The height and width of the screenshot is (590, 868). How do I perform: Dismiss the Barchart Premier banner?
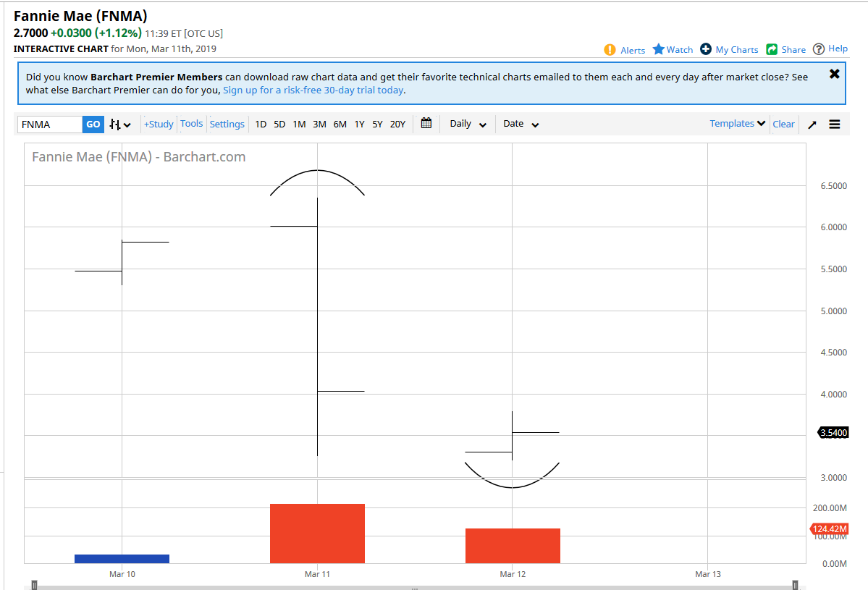pyautogui.click(x=834, y=74)
